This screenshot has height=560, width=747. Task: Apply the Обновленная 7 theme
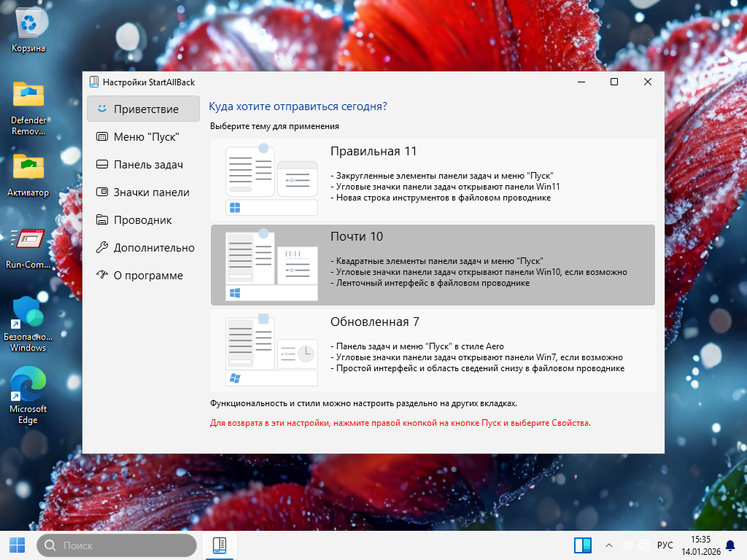coord(433,351)
